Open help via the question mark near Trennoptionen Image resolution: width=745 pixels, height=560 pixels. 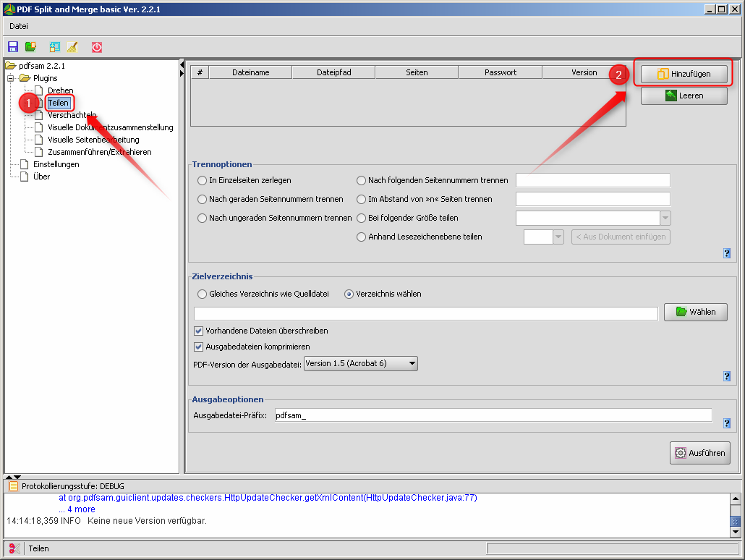727,253
